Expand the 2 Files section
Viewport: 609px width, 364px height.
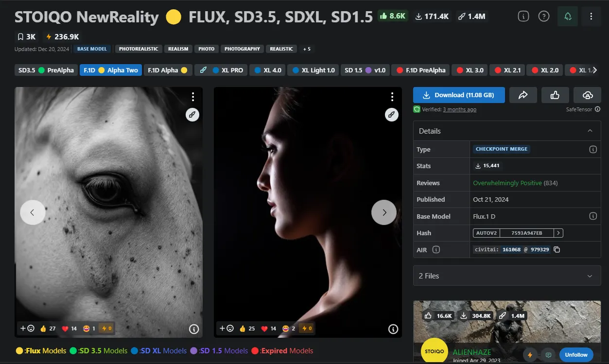pos(507,276)
